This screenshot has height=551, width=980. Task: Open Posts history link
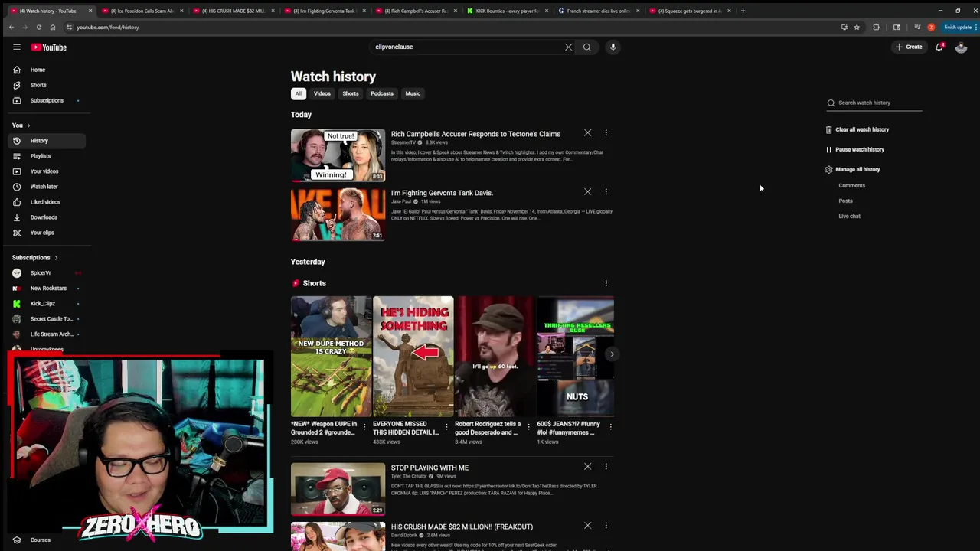pos(845,201)
